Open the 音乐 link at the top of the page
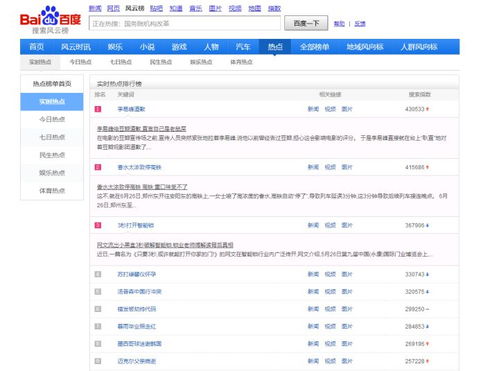 [x=196, y=8]
